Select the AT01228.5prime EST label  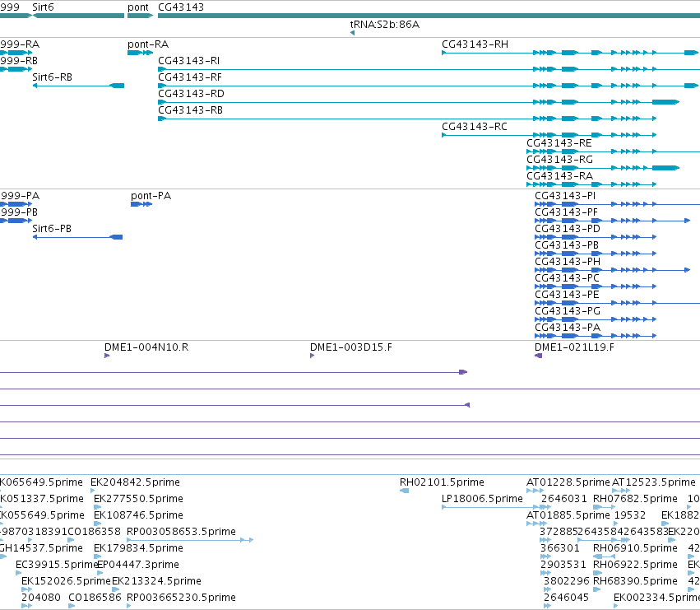[x=568, y=482]
